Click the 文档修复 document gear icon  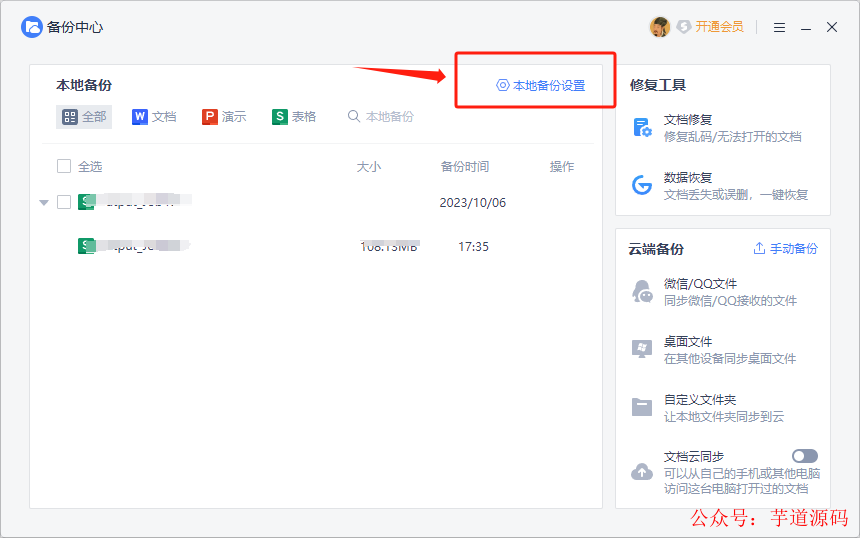642,128
